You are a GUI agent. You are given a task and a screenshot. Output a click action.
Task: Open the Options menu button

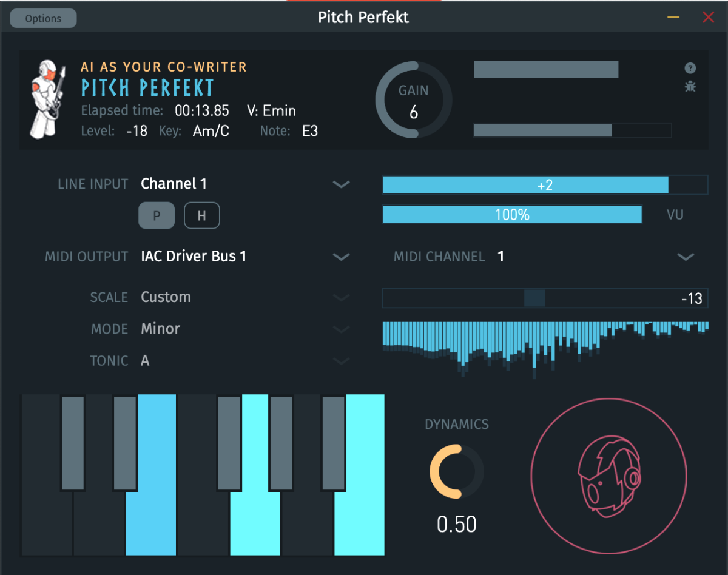click(43, 18)
